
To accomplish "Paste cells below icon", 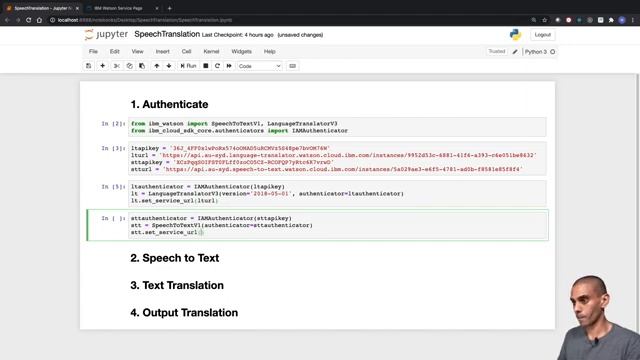I will 142,66.
